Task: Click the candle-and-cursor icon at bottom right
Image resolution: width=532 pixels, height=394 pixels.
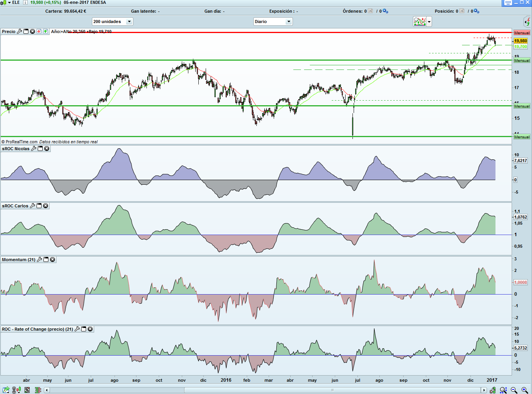Action: (x=493, y=390)
